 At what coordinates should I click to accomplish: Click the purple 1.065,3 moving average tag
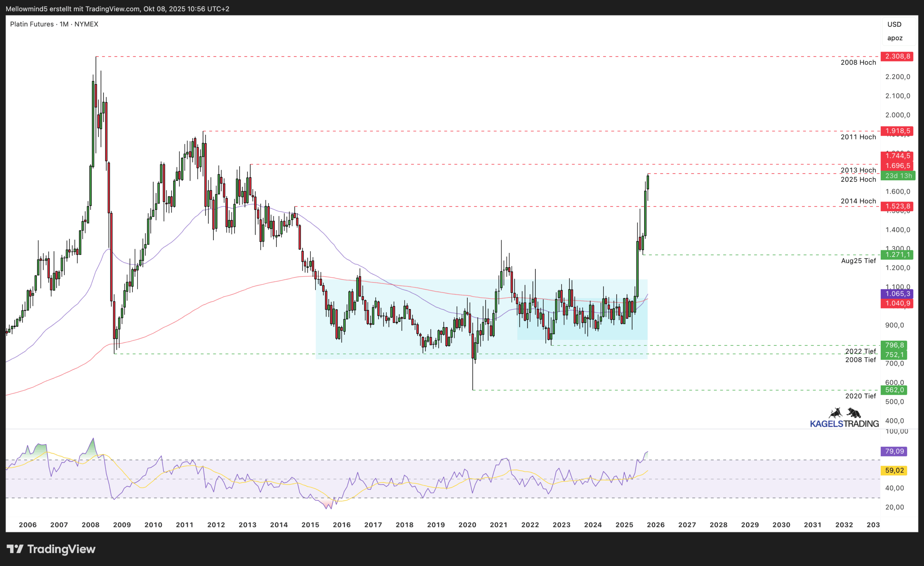[897, 294]
